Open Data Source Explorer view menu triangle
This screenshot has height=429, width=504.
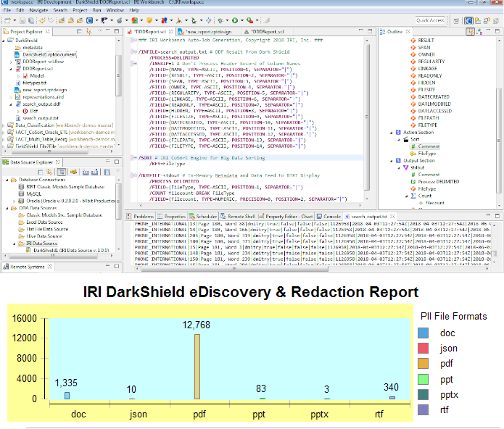pos(118,172)
